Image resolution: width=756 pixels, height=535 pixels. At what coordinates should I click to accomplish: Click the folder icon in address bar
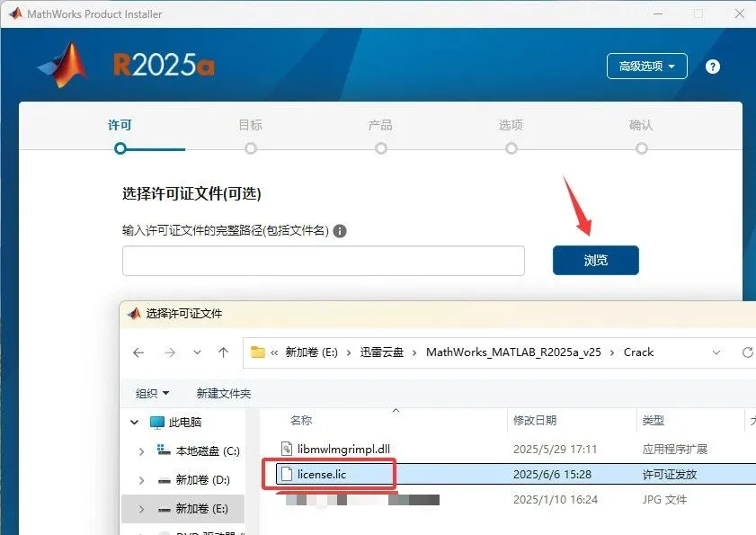pos(258,352)
